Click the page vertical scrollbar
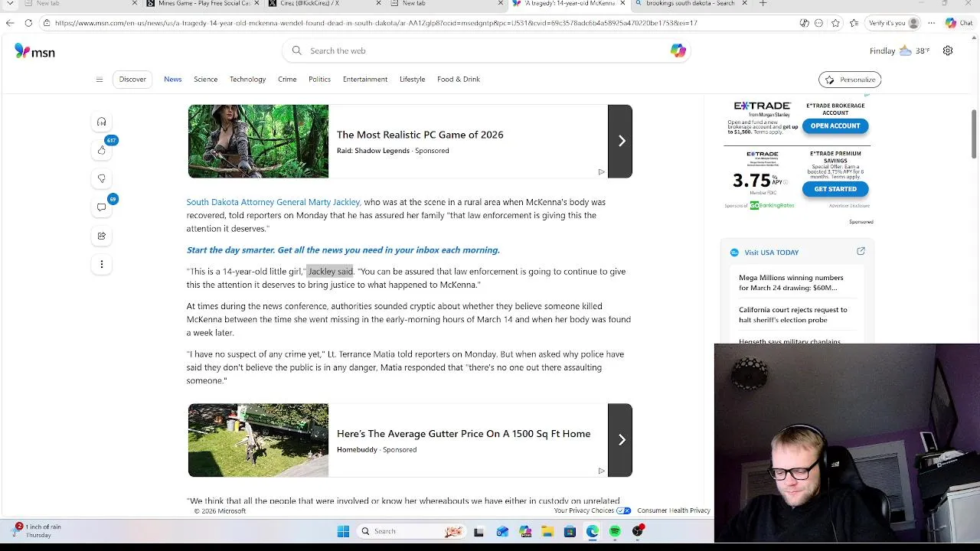The width and height of the screenshot is (980, 551). tap(974, 135)
